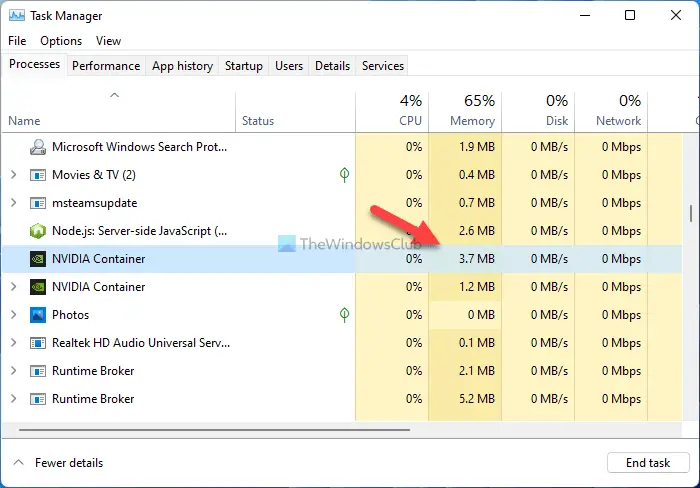Select the msteamsupdate process name
The image size is (700, 488).
point(95,203)
